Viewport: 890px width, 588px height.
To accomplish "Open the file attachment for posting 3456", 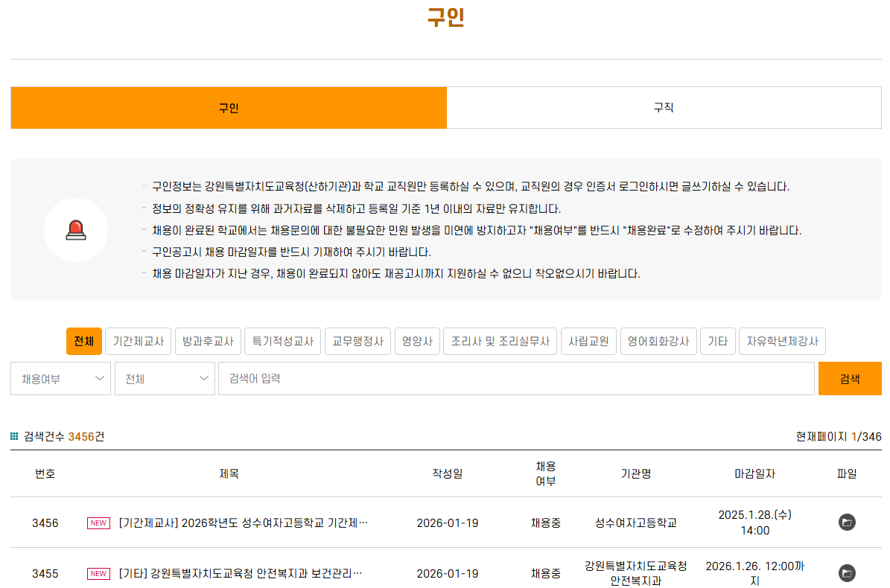I will [x=845, y=523].
